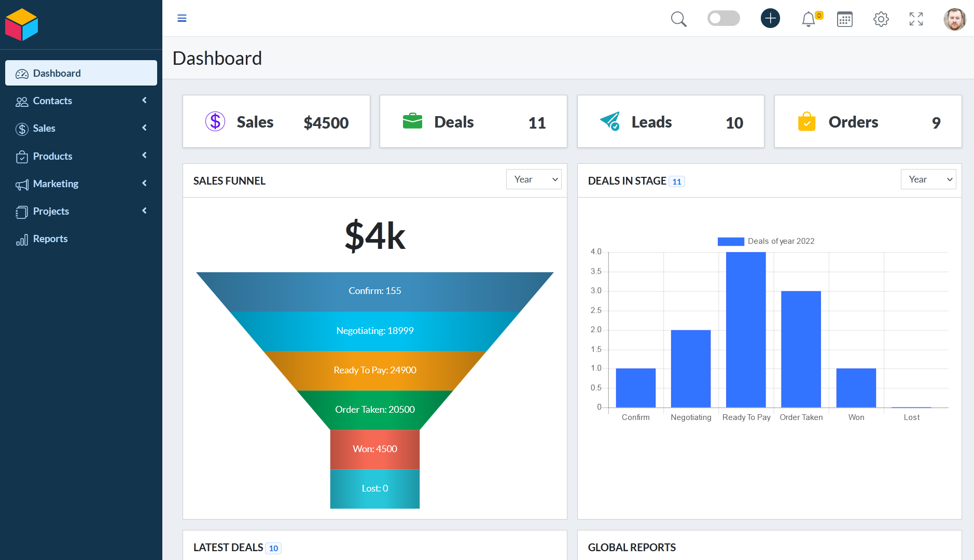Viewport: 974px width, 560px height.
Task: Click the Latest Deals 10 badge
Action: 273,548
